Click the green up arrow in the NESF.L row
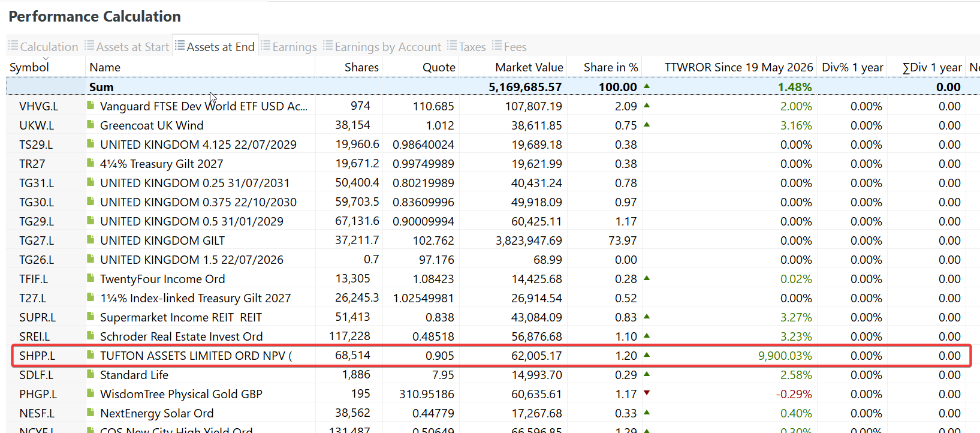980x433 pixels. pos(647,413)
